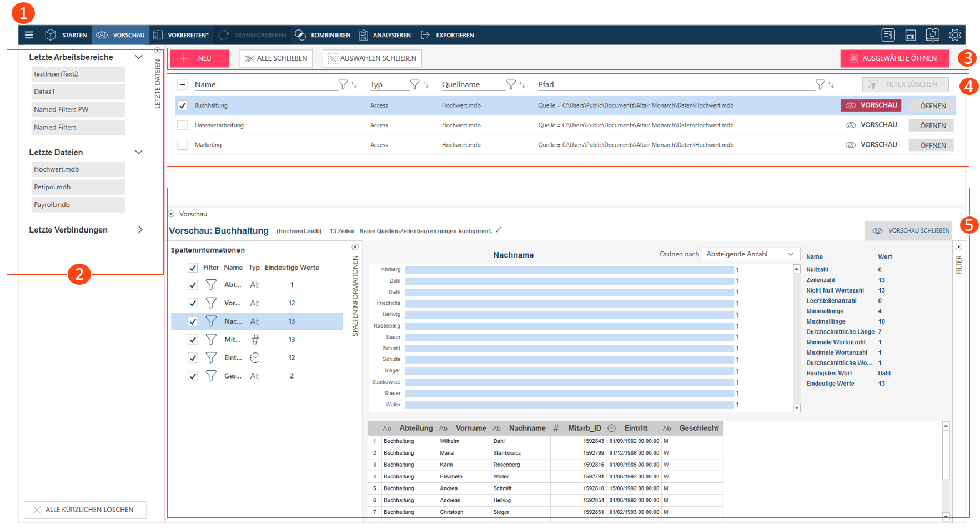
Task: Click the filter icon beside Name column
Action: click(x=343, y=84)
